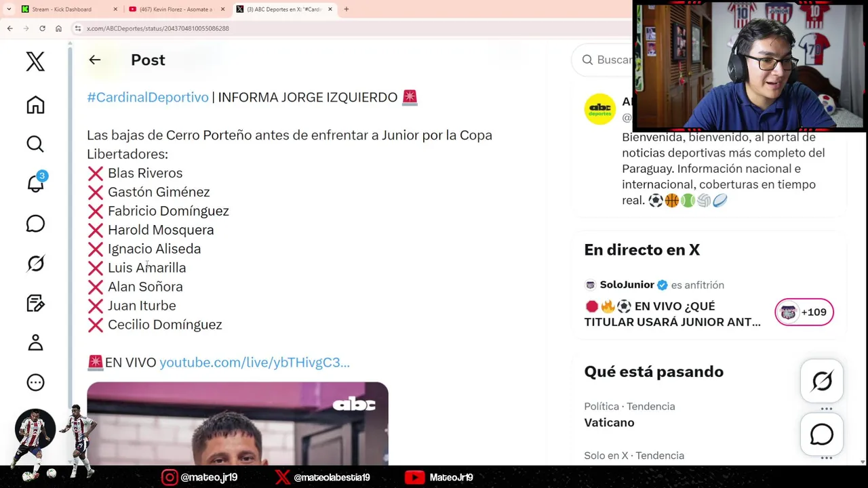Go back with Post arrow
The image size is (868, 488).
pos(95,60)
